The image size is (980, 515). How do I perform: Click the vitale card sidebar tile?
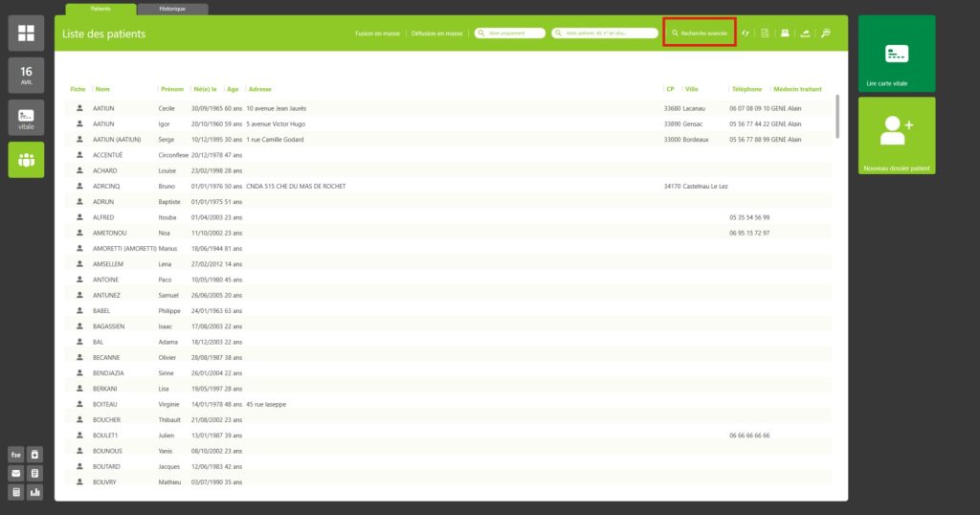pyautogui.click(x=26, y=118)
